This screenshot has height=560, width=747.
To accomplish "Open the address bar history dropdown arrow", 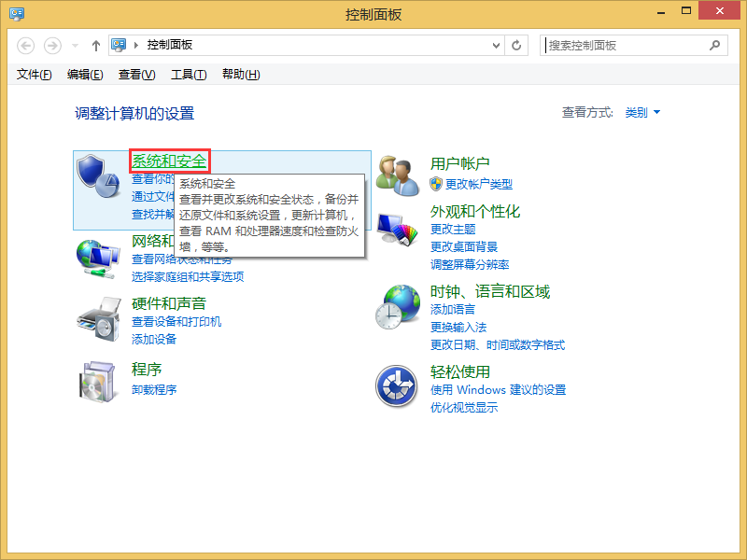I will (x=496, y=45).
